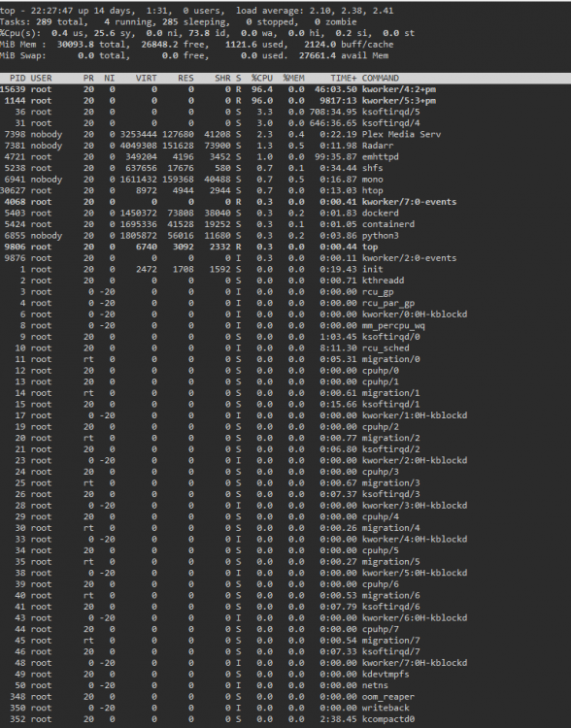Select the COMMAND column header
The width and height of the screenshot is (571, 728).
click(381, 78)
